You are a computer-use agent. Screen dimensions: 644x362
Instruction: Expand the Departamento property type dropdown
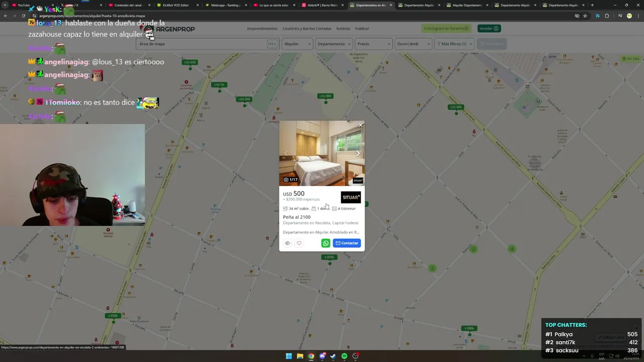click(x=334, y=44)
